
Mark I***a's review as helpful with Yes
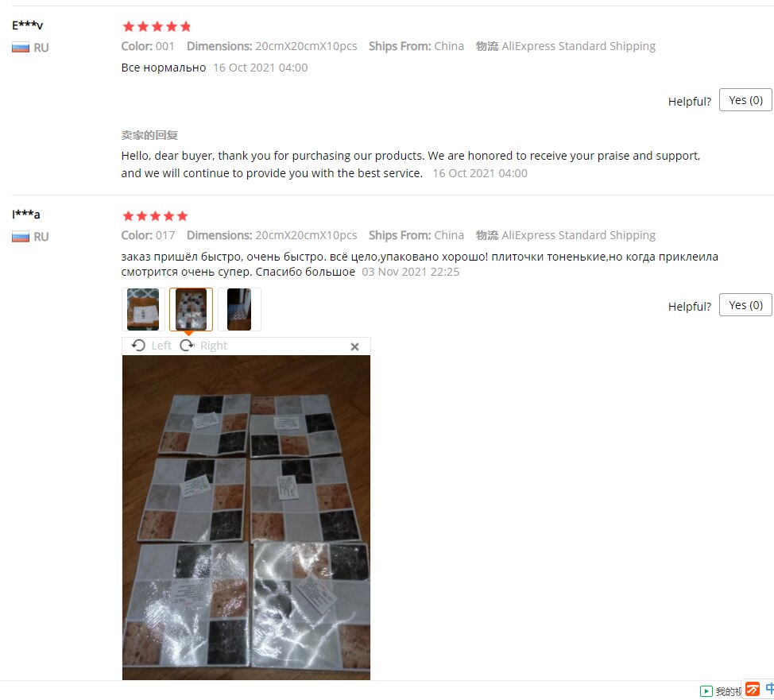(745, 305)
